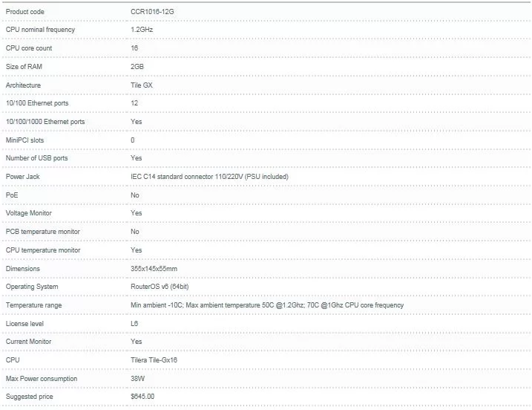Viewport: 532px width, 410px height.
Task: Select the CPU core count row label
Action: [x=29, y=48]
